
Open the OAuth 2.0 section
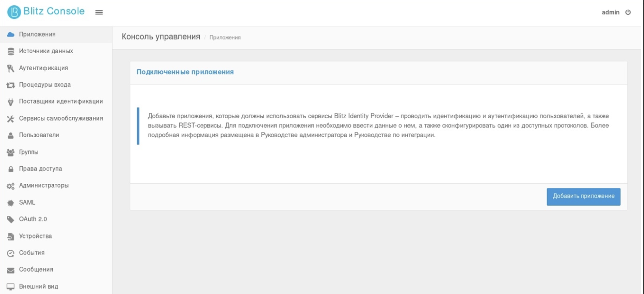(x=33, y=219)
